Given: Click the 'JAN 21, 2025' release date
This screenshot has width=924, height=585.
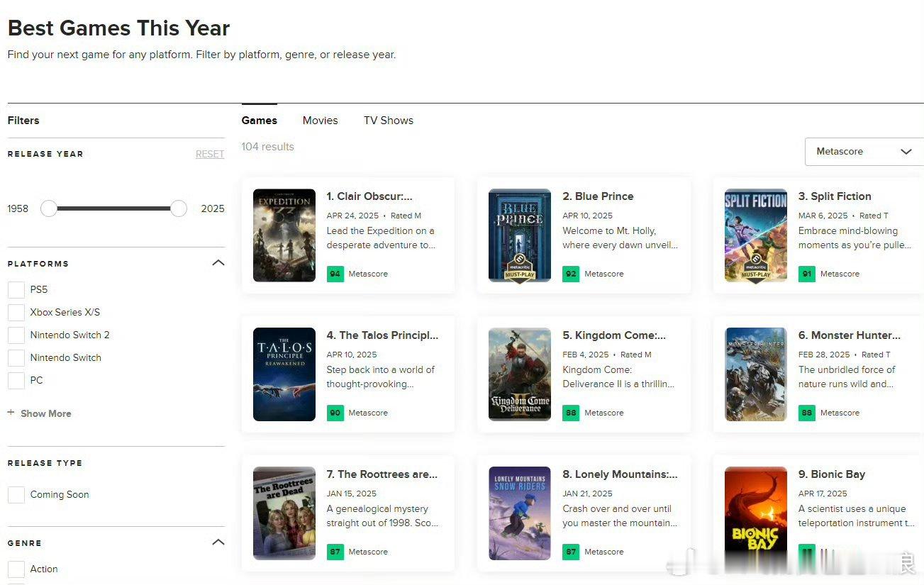Looking at the screenshot, I should click(x=588, y=494).
